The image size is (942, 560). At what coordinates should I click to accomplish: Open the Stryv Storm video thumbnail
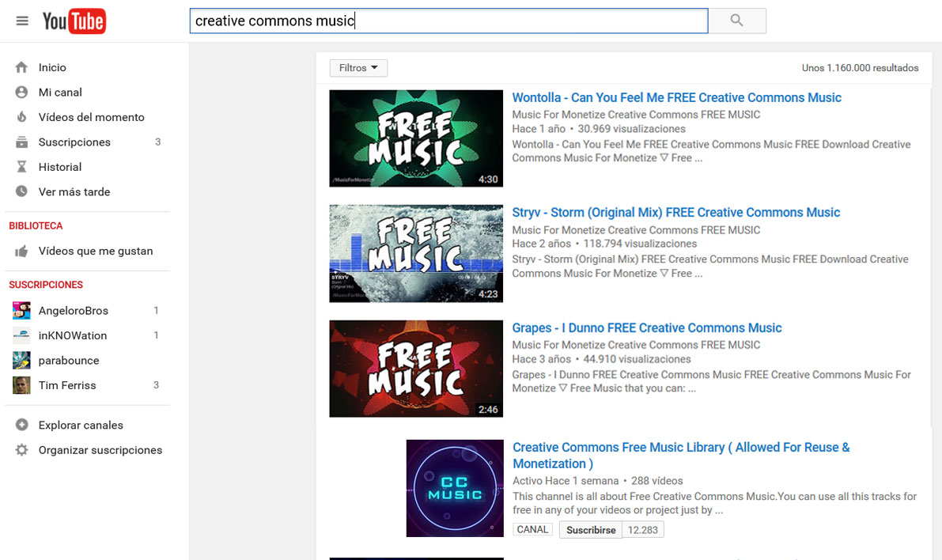416,254
